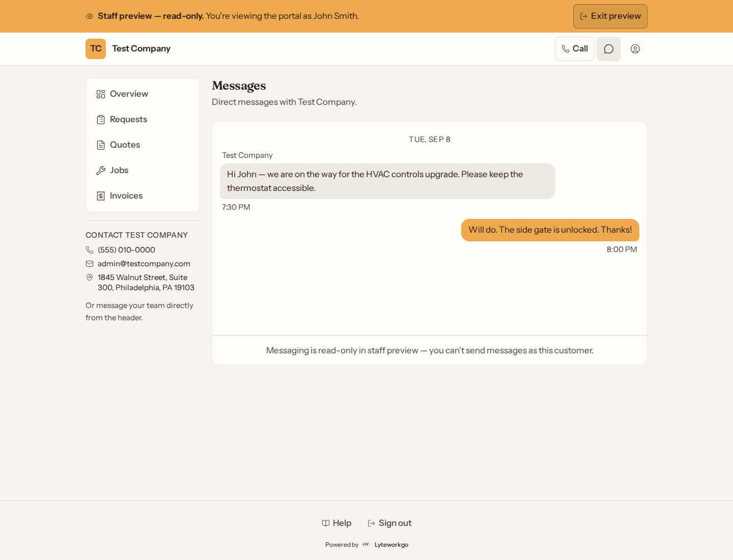Click the 'Will do. The side gate' reply bubble

(550, 230)
